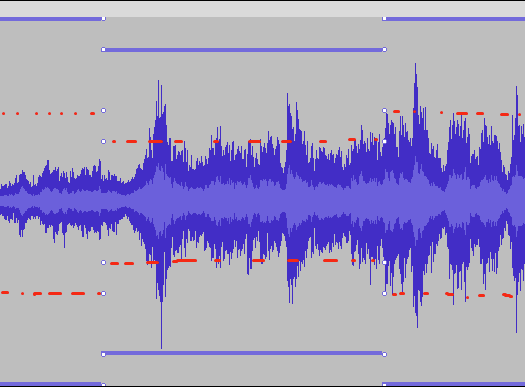Click the right point ending the upper middle red dashes
525x387 pixels.
(384, 142)
